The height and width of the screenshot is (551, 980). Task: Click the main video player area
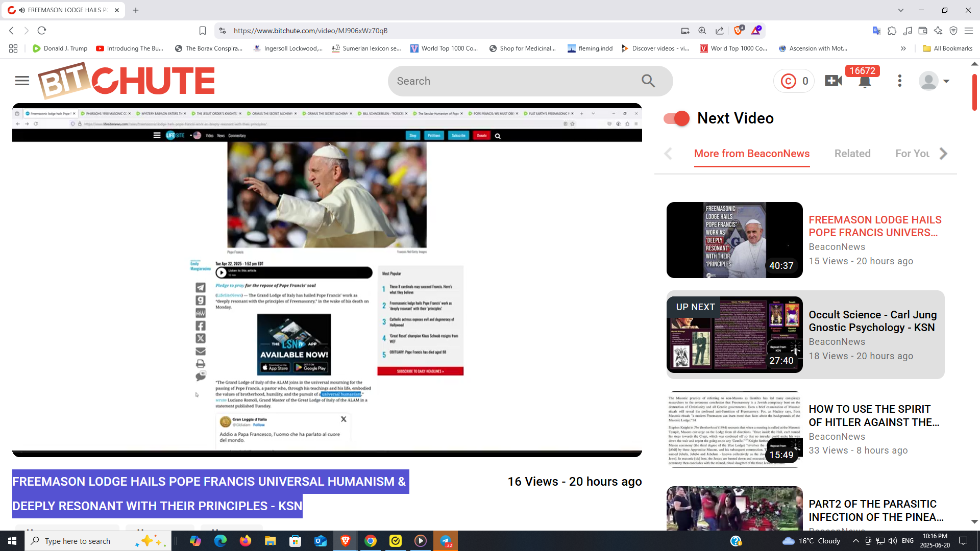pyautogui.click(x=327, y=280)
